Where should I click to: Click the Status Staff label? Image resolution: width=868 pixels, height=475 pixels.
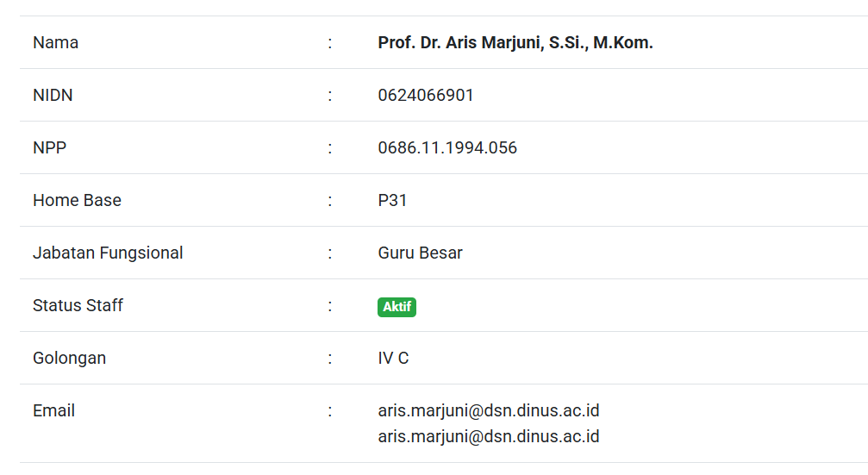(x=78, y=305)
